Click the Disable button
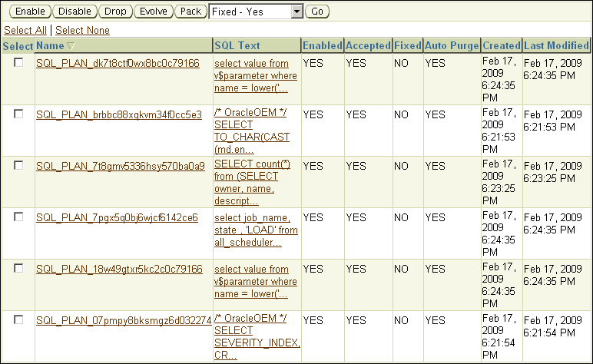This screenshot has height=364, width=593. coord(75,12)
